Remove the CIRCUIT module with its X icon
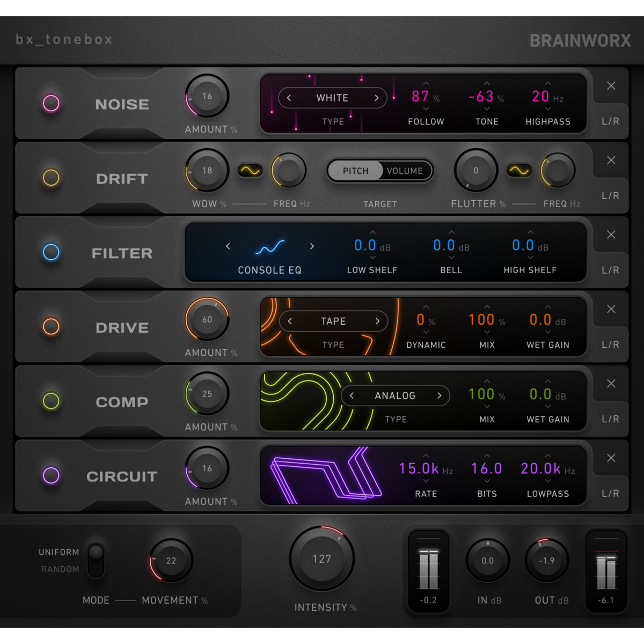 click(x=611, y=458)
